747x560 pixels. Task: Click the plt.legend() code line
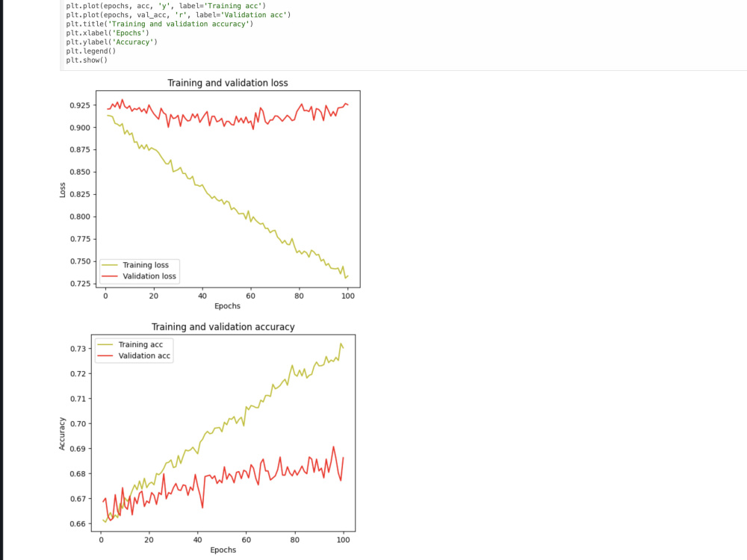[x=91, y=51]
